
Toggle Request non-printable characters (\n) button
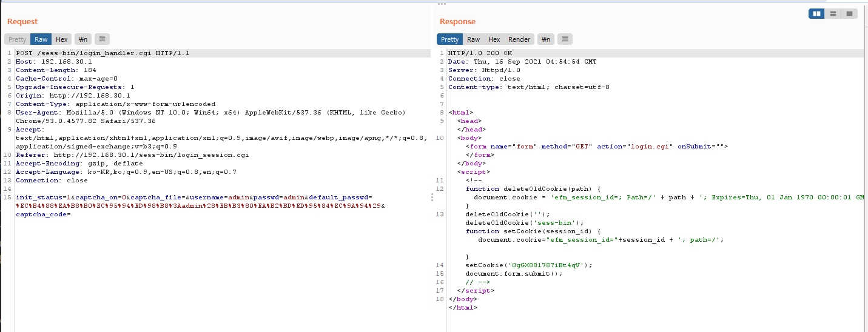[x=82, y=39]
